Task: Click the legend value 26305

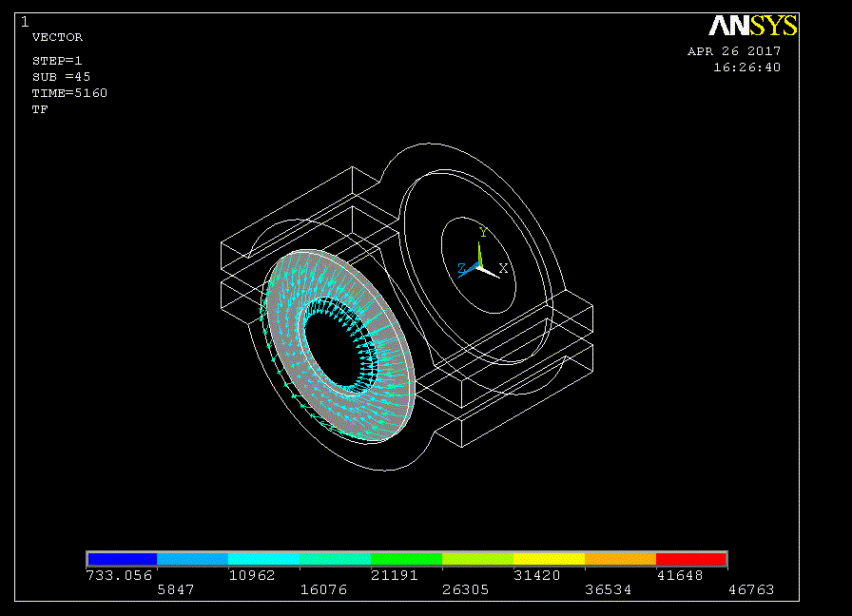Action: 466,589
